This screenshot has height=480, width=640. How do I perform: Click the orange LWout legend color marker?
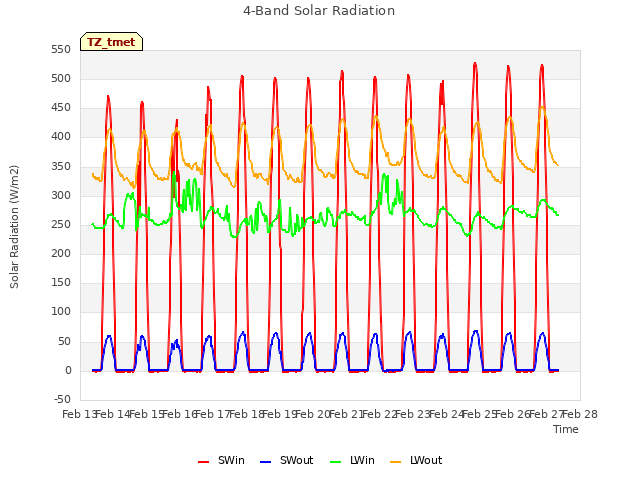(396, 462)
